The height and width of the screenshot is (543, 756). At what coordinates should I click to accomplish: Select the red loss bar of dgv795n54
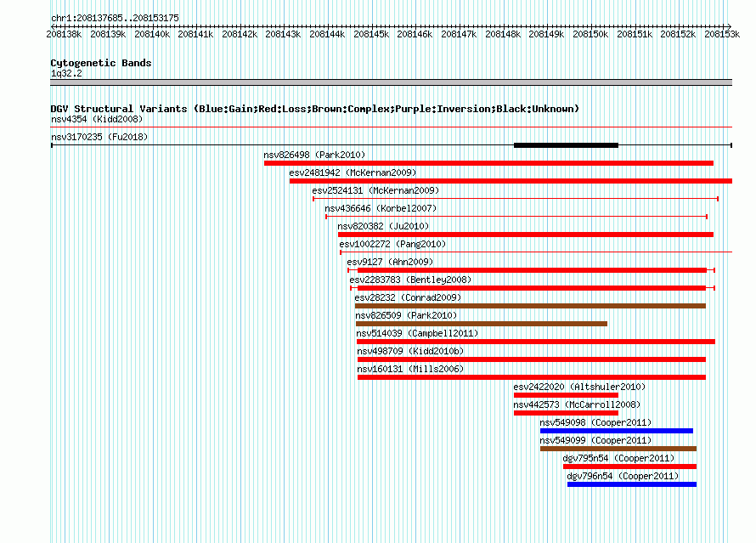point(629,467)
